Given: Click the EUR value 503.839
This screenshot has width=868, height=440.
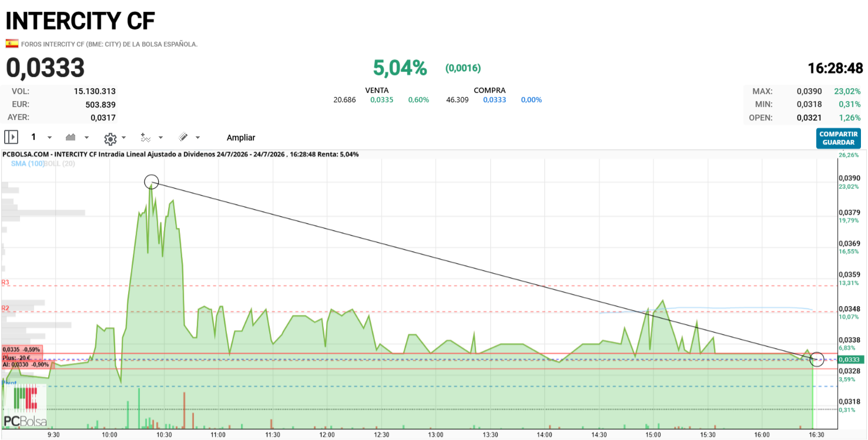Looking at the screenshot, I should [x=100, y=105].
